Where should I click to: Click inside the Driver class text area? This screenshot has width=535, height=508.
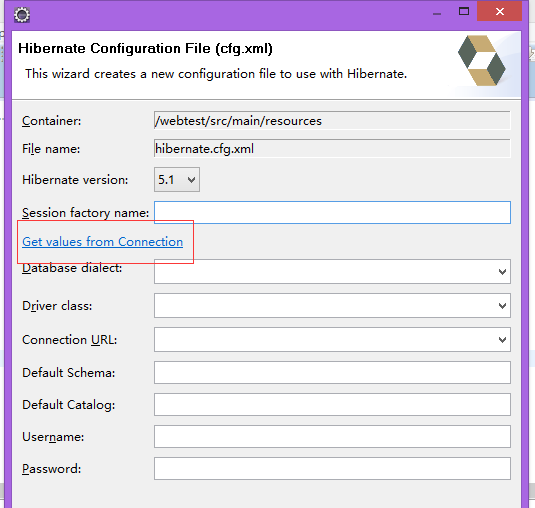click(324, 305)
